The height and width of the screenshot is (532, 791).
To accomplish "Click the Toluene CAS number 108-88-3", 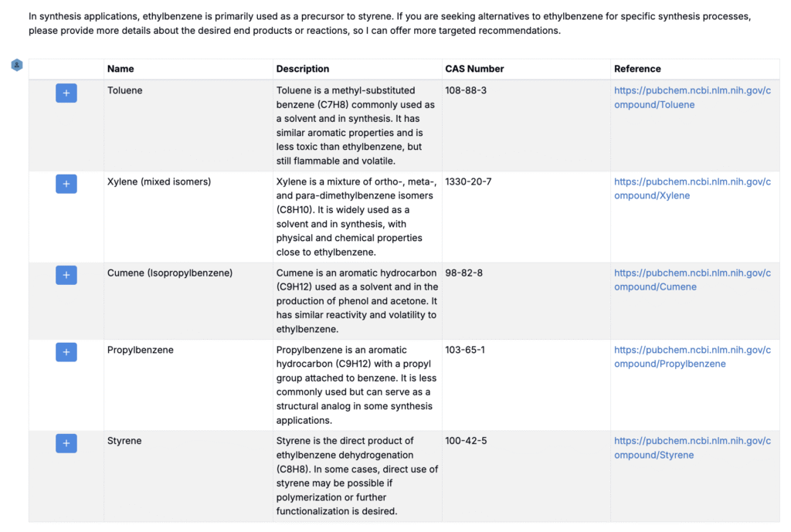I will (466, 90).
